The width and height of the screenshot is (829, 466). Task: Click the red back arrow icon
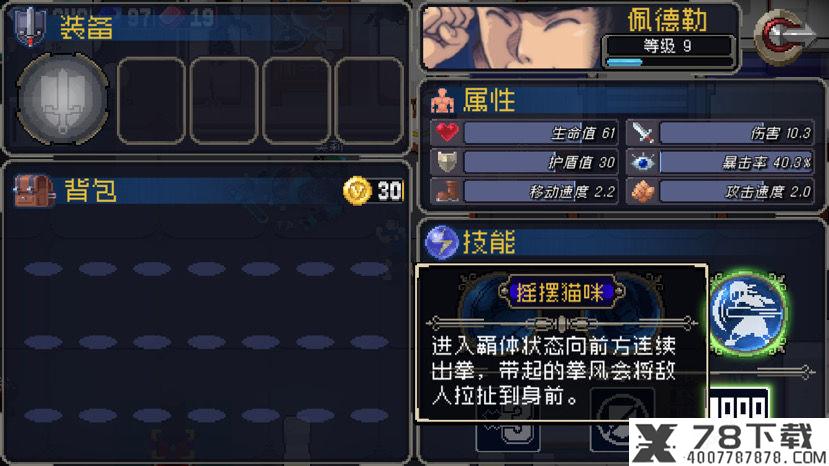(x=784, y=36)
